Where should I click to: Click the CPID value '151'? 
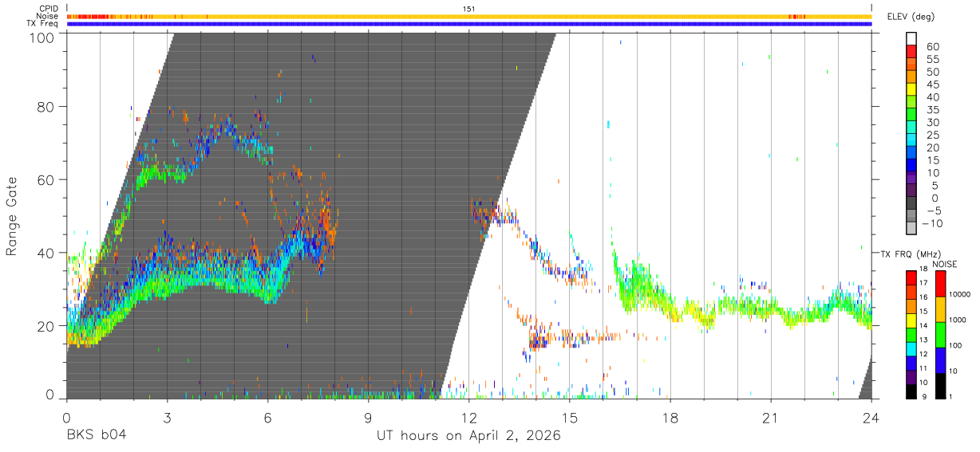(469, 9)
